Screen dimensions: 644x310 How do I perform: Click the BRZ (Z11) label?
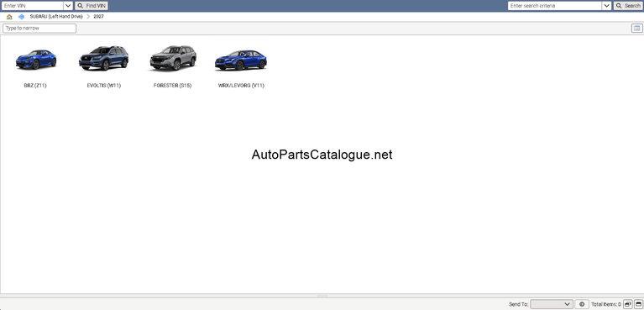coord(35,86)
